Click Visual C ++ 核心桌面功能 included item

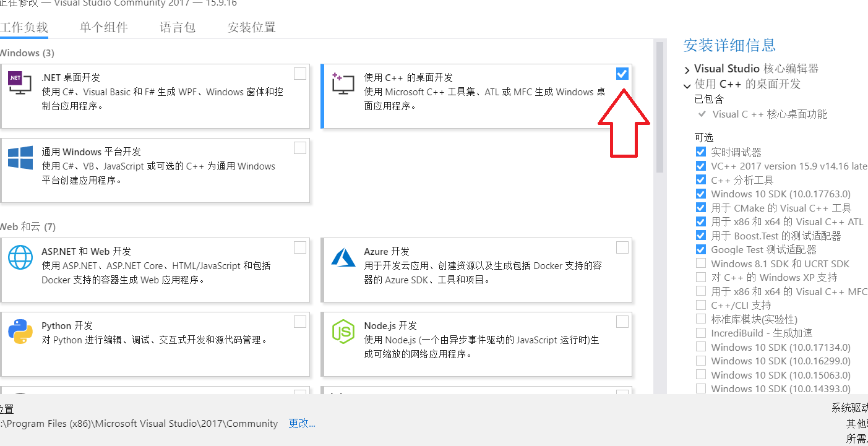click(x=770, y=114)
